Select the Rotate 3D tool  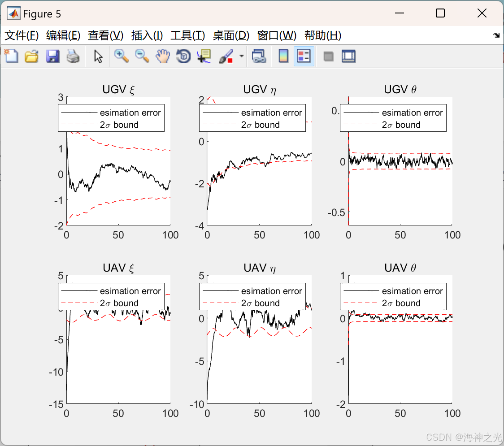183,56
